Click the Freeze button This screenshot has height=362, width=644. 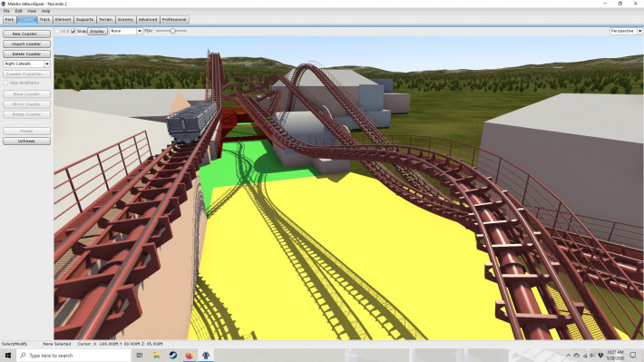tap(26, 131)
